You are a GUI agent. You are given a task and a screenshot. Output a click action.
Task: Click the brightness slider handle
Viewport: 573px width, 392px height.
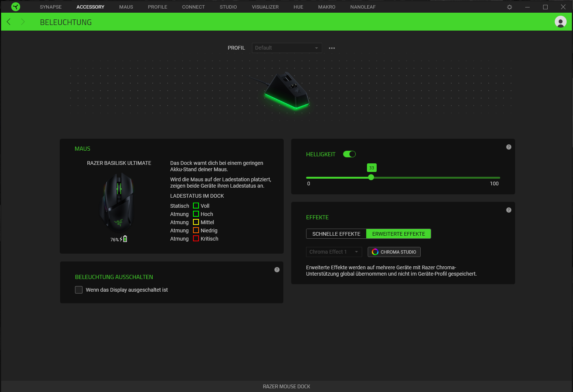click(371, 178)
